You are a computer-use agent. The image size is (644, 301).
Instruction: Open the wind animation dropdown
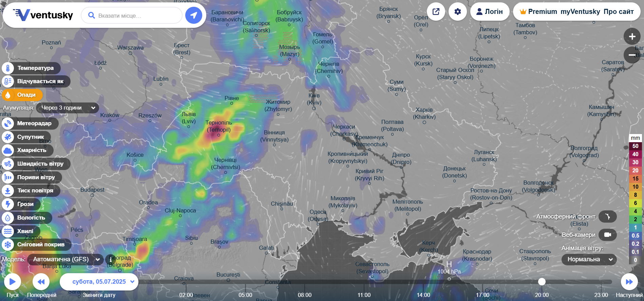pyautogui.click(x=589, y=260)
